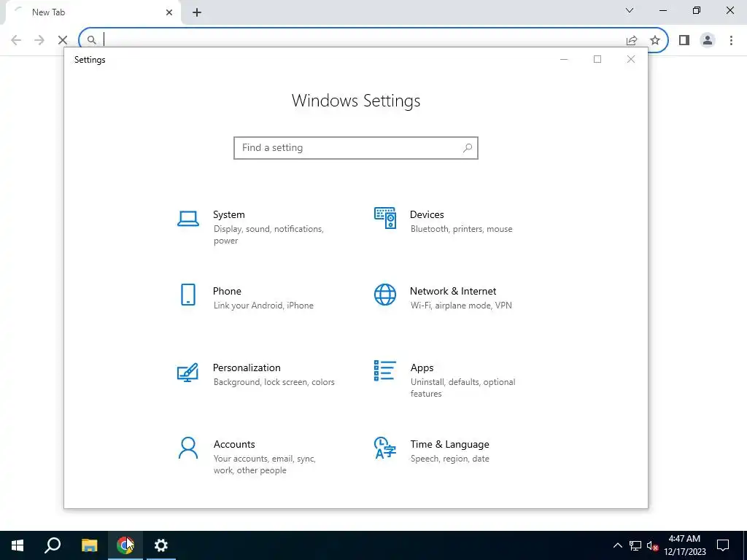The image size is (747, 560).
Task: Click the magnifier in Find a setting
Action: pos(468,147)
